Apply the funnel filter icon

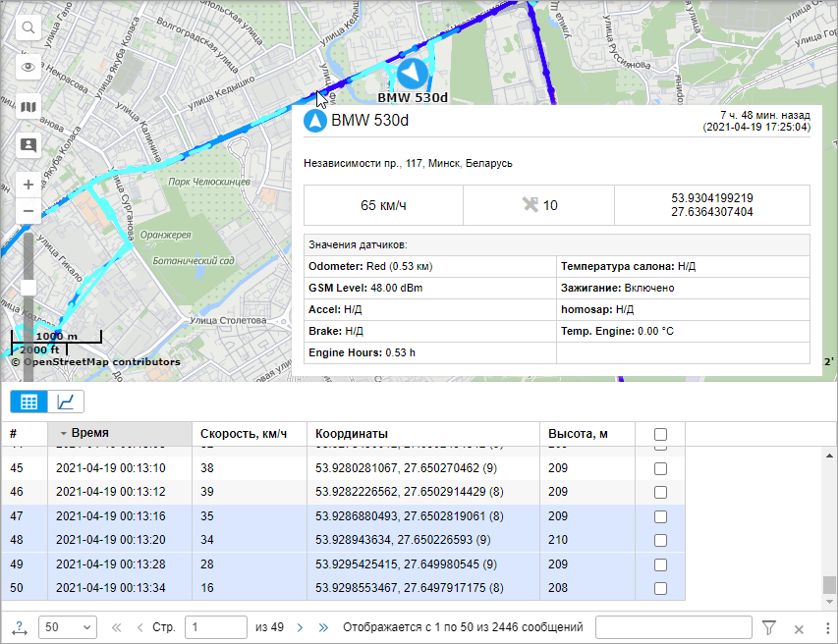[x=769, y=627]
